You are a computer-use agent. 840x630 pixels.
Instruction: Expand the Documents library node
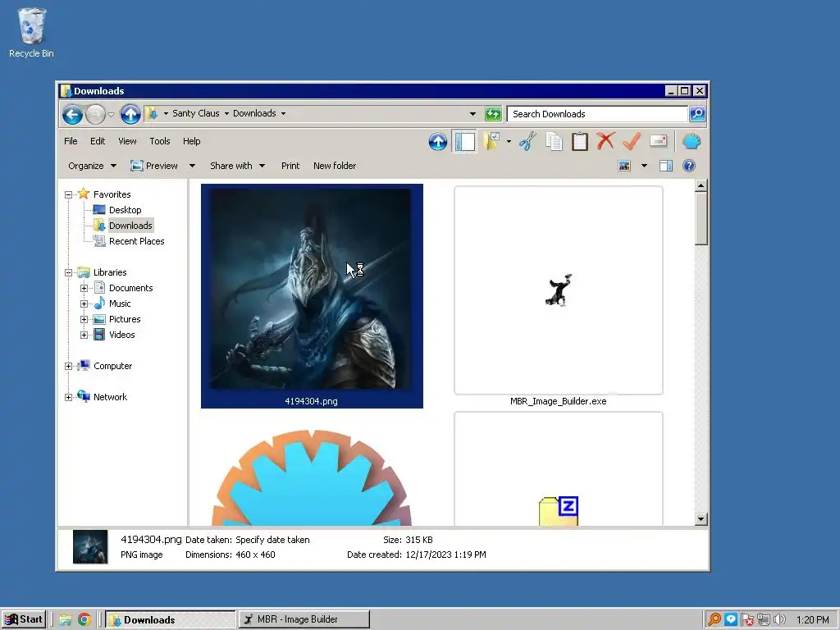84,288
